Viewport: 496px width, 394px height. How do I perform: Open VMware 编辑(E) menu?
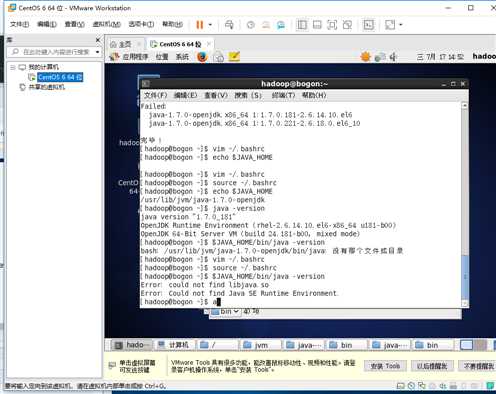tap(47, 24)
